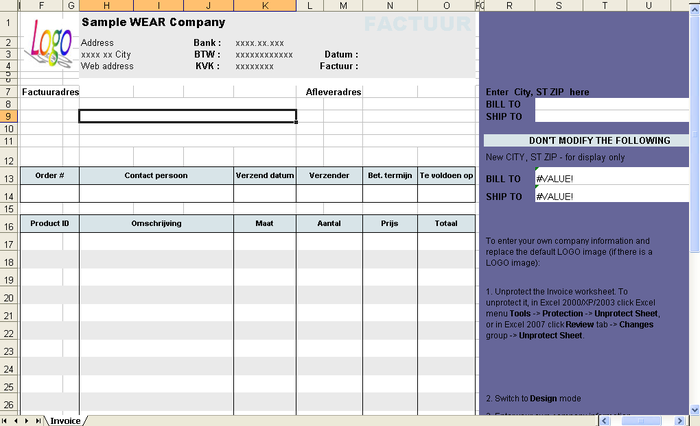Click the Te voldoen op header cell

[x=446, y=175]
